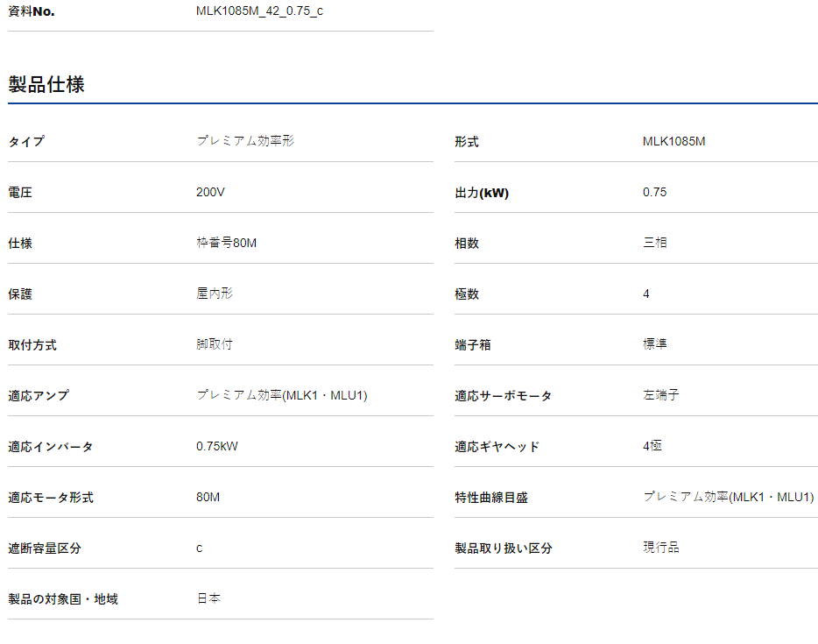
Task: Click the 資料No. label
Action: click(32, 11)
